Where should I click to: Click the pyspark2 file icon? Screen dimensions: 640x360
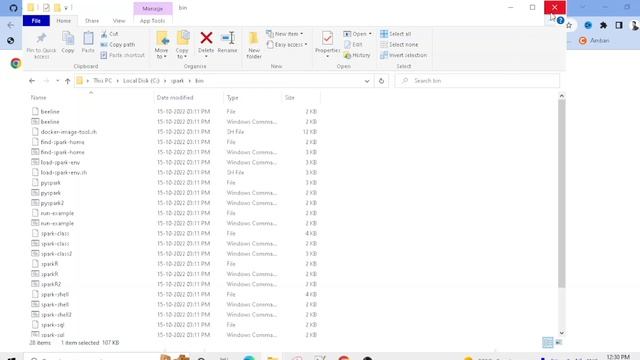35,203
